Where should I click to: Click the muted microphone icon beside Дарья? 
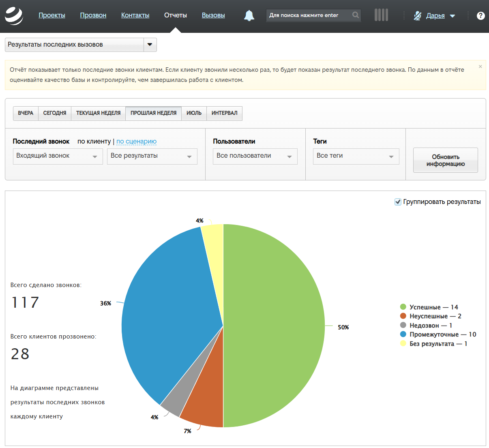click(417, 15)
